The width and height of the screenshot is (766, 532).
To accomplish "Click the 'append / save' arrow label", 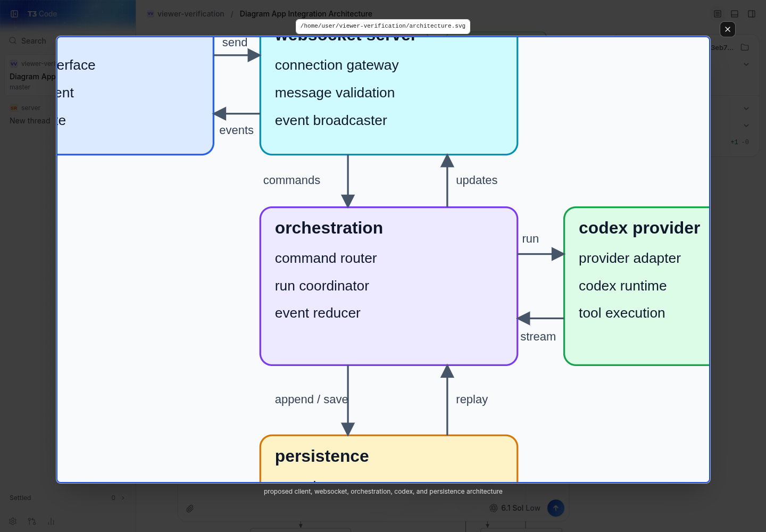I will click(x=311, y=400).
